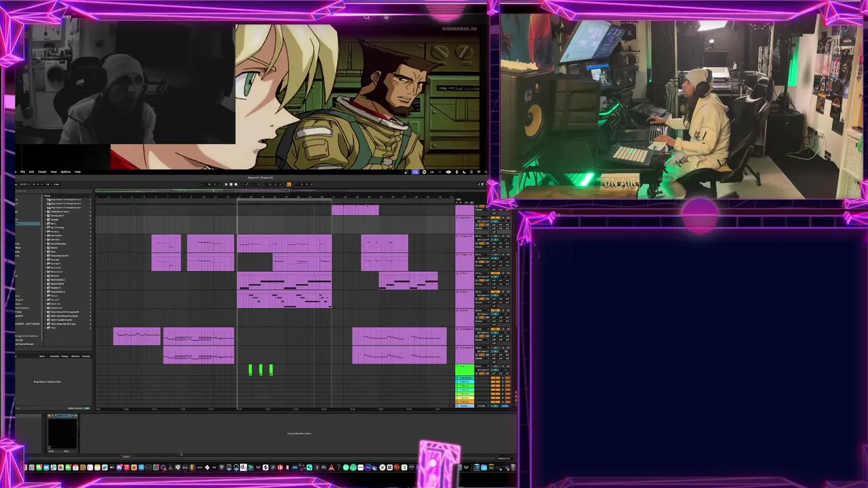Expand the Komplete Kontrol plug-in entry
868x488 pixels.
point(45,256)
